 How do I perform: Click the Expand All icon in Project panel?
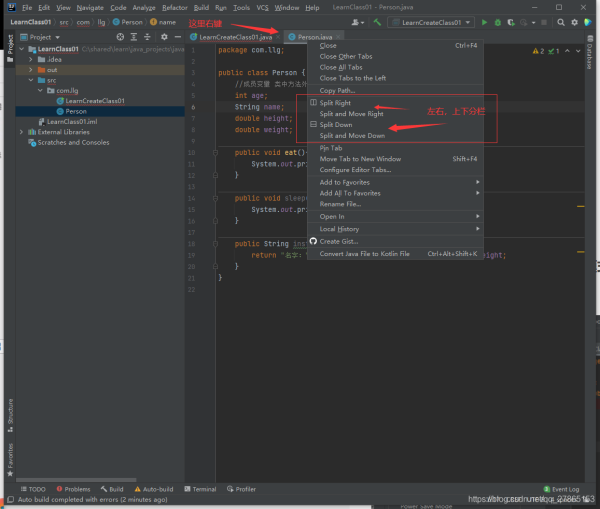(134, 37)
